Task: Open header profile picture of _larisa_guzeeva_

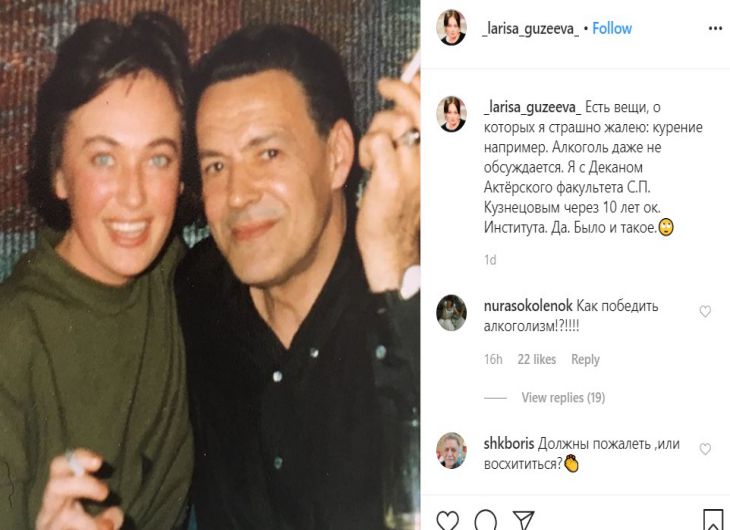Action: pos(451,28)
